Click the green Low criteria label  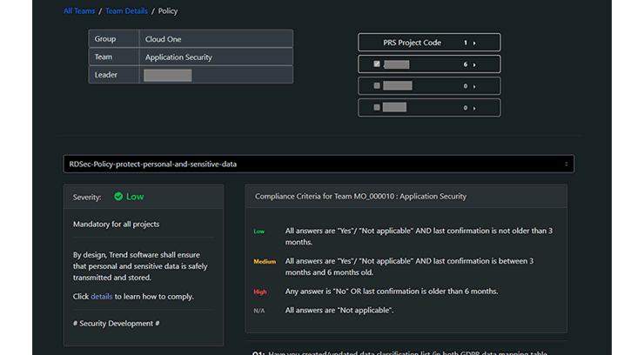pyautogui.click(x=258, y=231)
